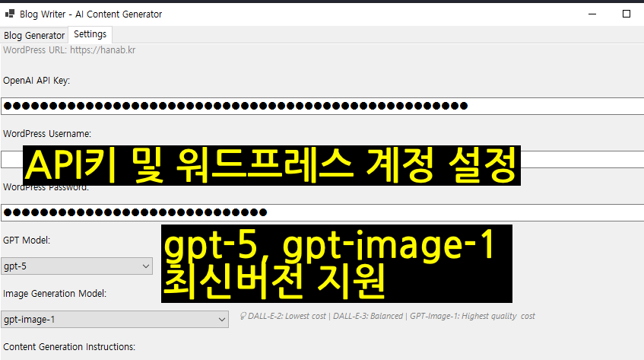Select the Settings tab
644x360 pixels.
90,34
